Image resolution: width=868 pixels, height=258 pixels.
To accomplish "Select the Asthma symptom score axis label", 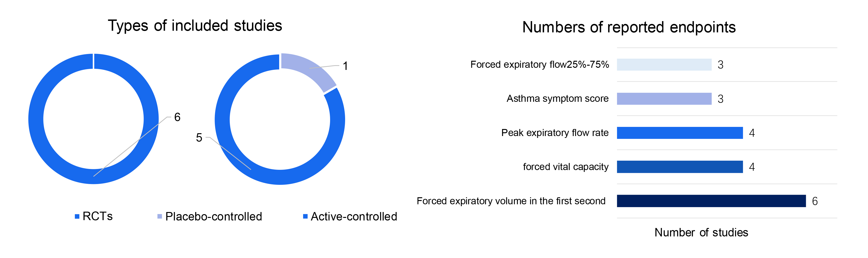I will (558, 98).
